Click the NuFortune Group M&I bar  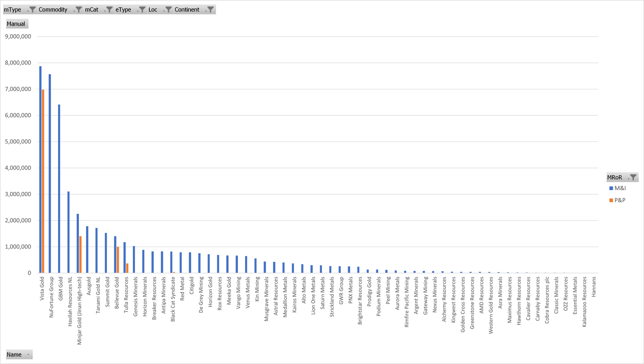click(50, 174)
